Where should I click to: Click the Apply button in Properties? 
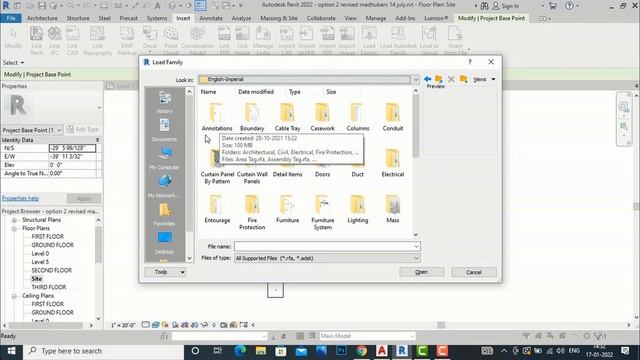(84, 198)
